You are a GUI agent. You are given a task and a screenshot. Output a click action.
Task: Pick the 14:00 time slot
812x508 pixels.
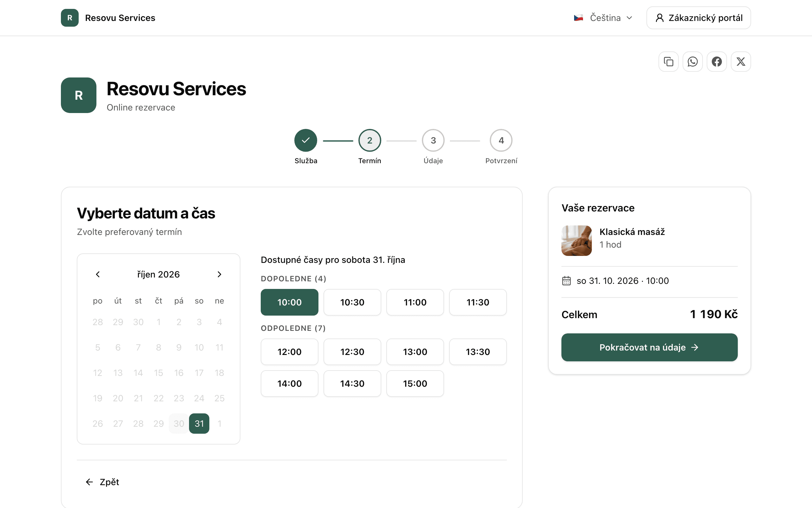pyautogui.click(x=289, y=383)
